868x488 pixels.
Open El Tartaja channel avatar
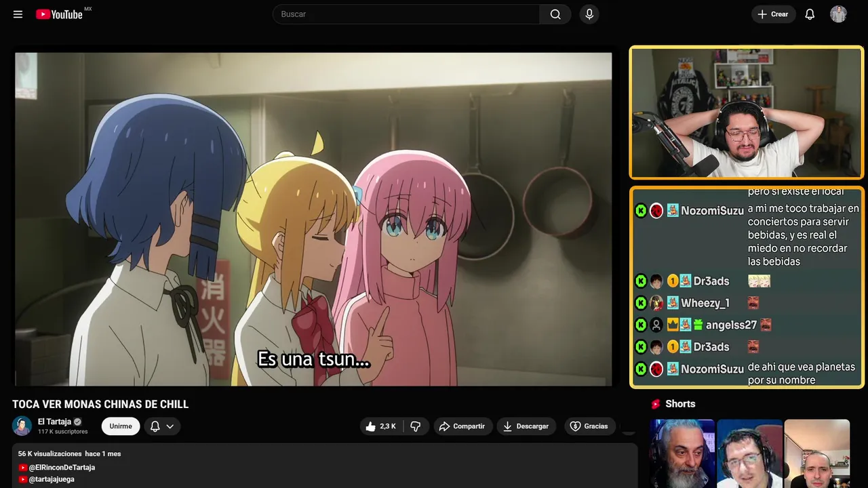coord(22,426)
